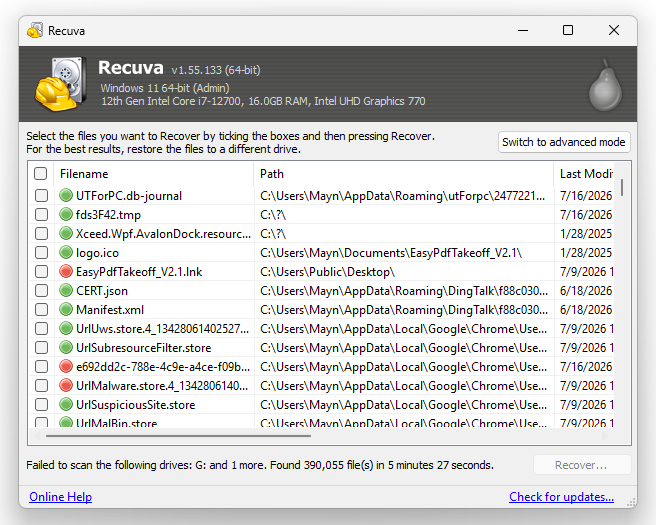The width and height of the screenshot is (656, 525).
Task: Click green status dot for UrlSuspiciousSite.store
Action: click(x=66, y=405)
